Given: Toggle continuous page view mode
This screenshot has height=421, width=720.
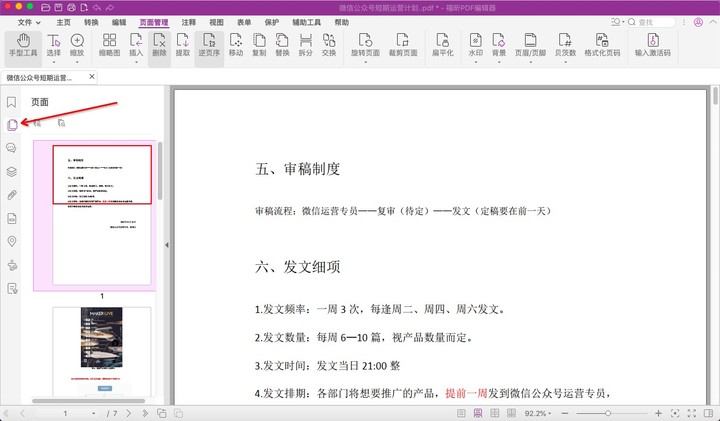Looking at the screenshot, I should click(x=478, y=413).
